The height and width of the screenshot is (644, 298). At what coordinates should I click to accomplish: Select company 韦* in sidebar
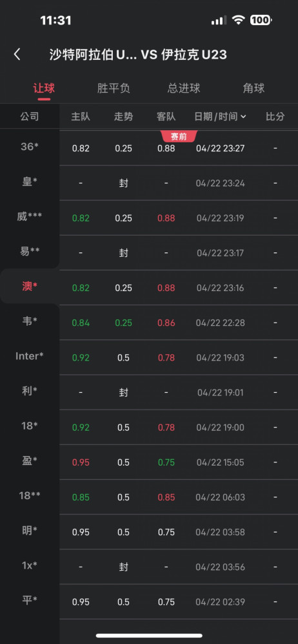point(30,321)
